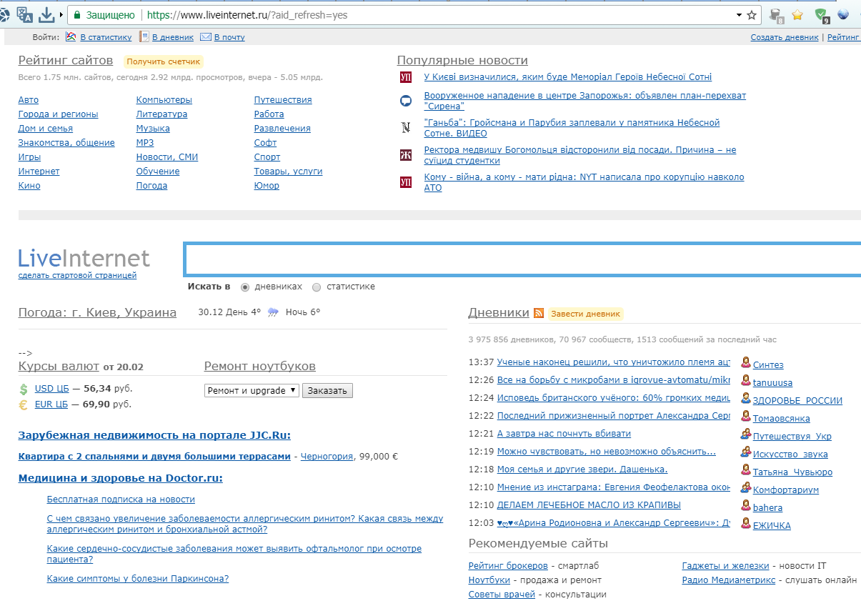The height and width of the screenshot is (616, 861).
Task: Open Какие симптомы у болезни Паркинсона link
Action: [x=138, y=579]
